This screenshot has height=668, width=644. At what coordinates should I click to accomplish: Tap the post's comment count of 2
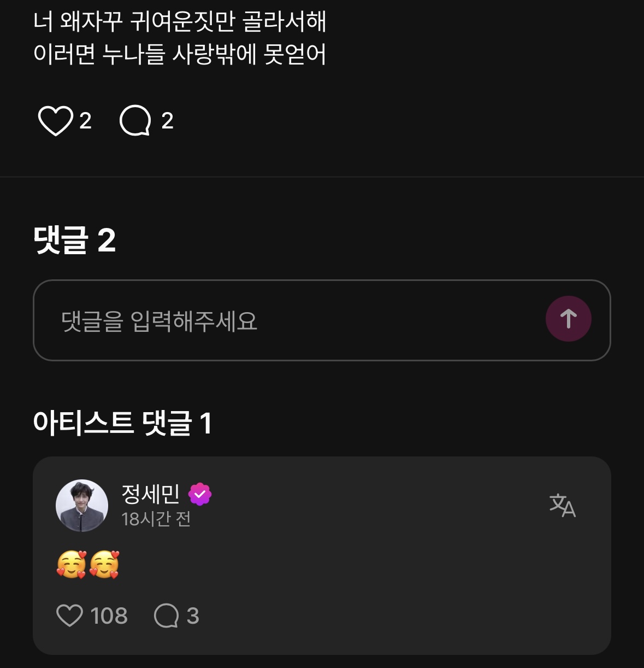pos(167,121)
